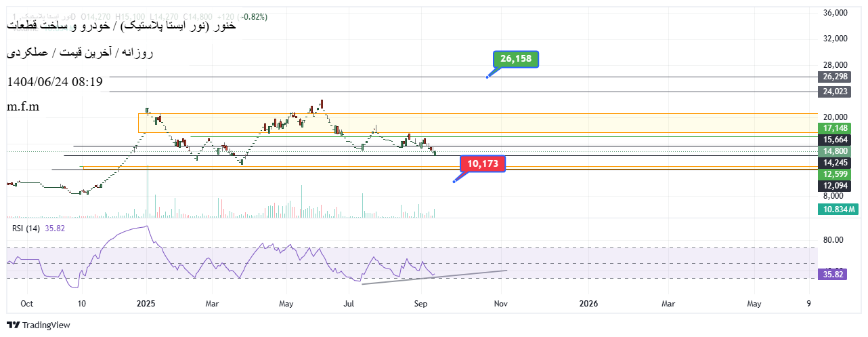868x337 pixels.
Task: Select the red 10,173 price callout
Action: pyautogui.click(x=482, y=163)
